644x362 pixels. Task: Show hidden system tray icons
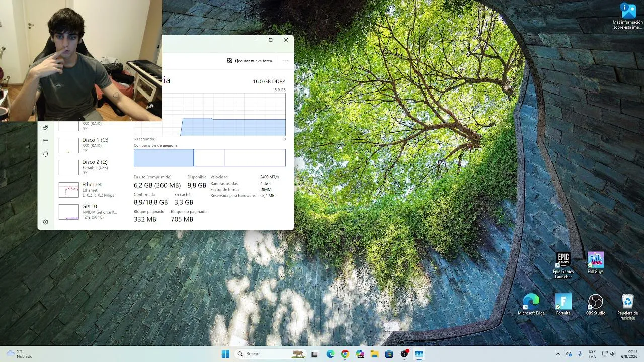(558, 354)
